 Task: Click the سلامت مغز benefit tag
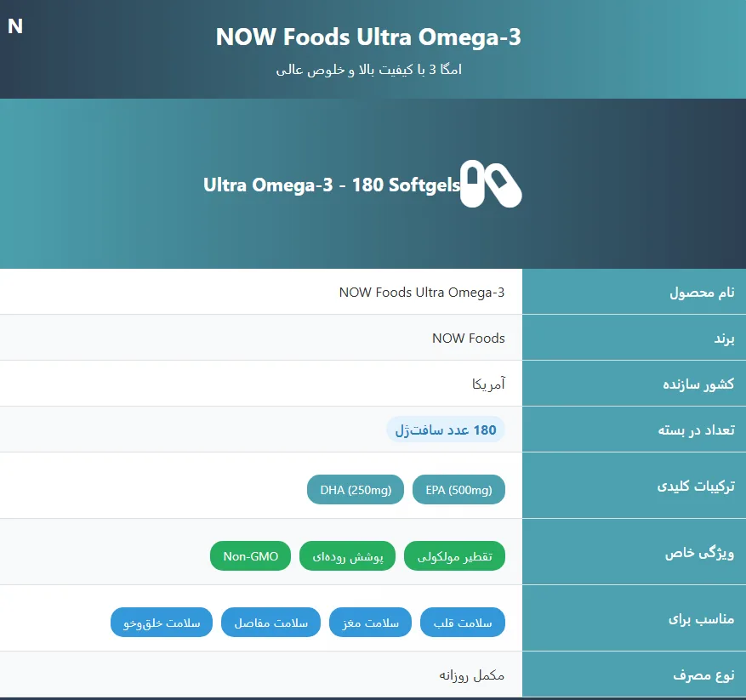pos(370,622)
